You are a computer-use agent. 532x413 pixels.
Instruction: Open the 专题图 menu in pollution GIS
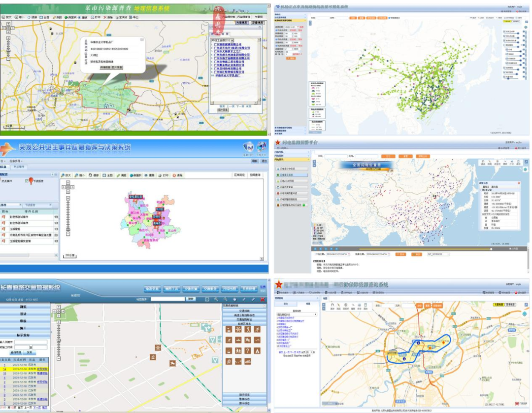(259, 17)
